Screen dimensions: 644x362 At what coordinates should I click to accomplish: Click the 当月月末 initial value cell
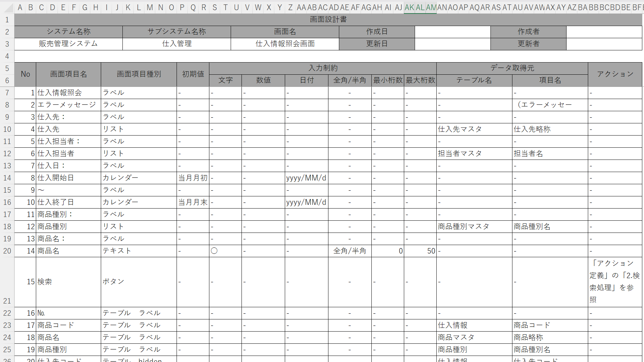pos(193,202)
